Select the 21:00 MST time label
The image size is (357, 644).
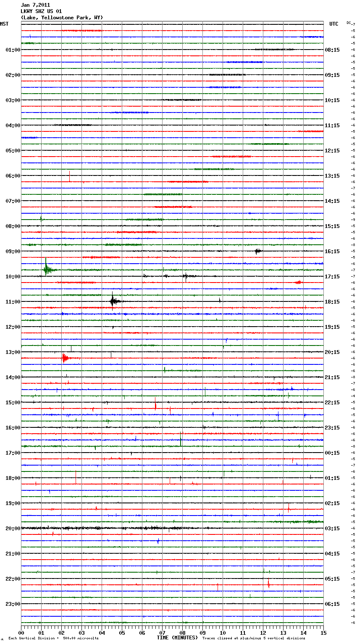point(13,554)
